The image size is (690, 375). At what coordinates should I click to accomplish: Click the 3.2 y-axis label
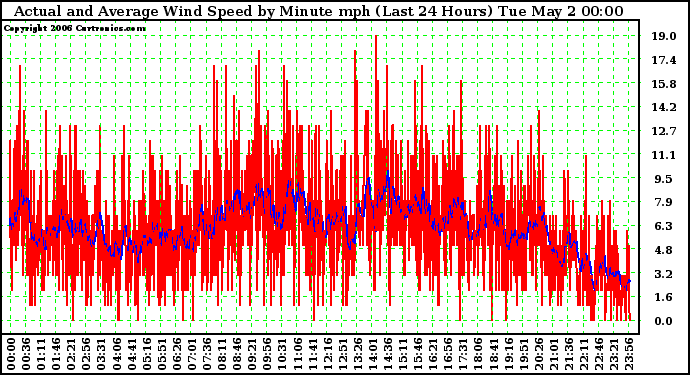click(x=664, y=274)
